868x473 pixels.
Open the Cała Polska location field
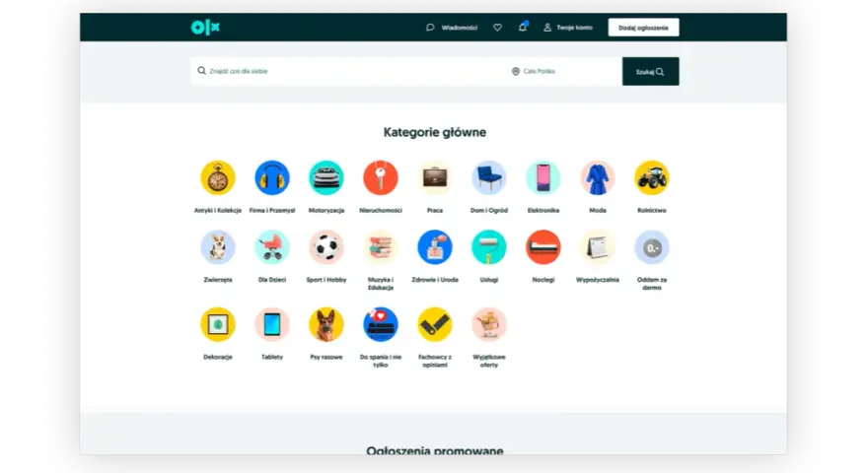click(x=563, y=71)
